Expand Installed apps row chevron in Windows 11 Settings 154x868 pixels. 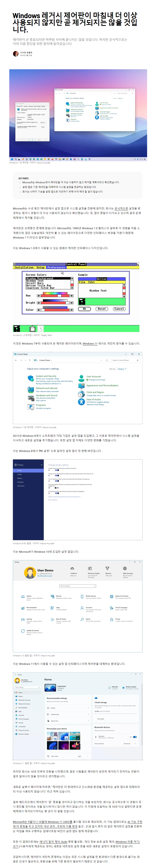88,714
